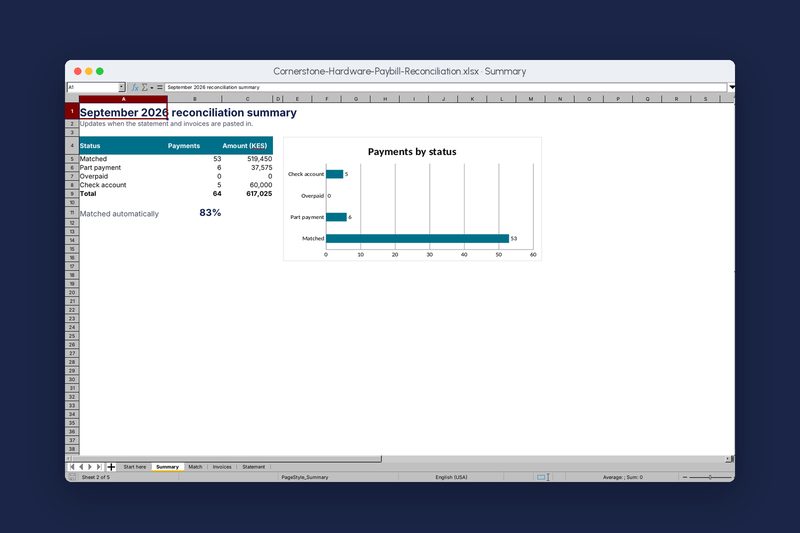
Task: Click the 'Updates when the statement' subtitle
Action: (x=166, y=123)
